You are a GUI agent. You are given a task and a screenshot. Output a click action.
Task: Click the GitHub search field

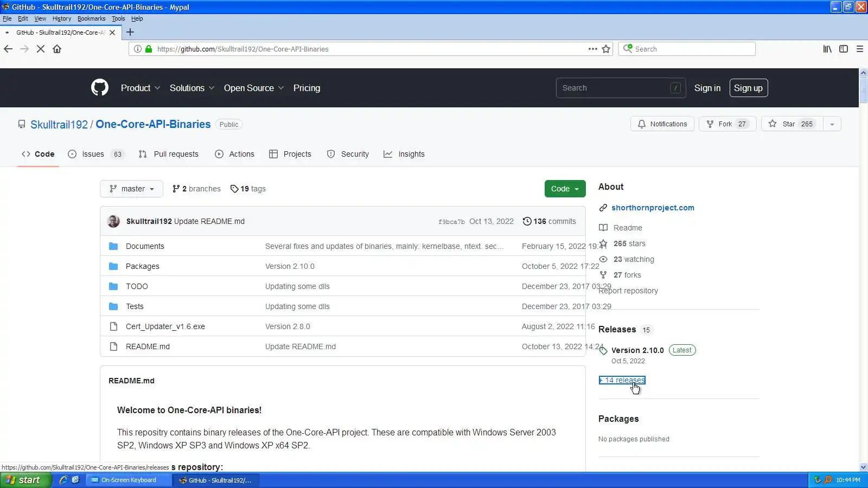[x=621, y=88]
